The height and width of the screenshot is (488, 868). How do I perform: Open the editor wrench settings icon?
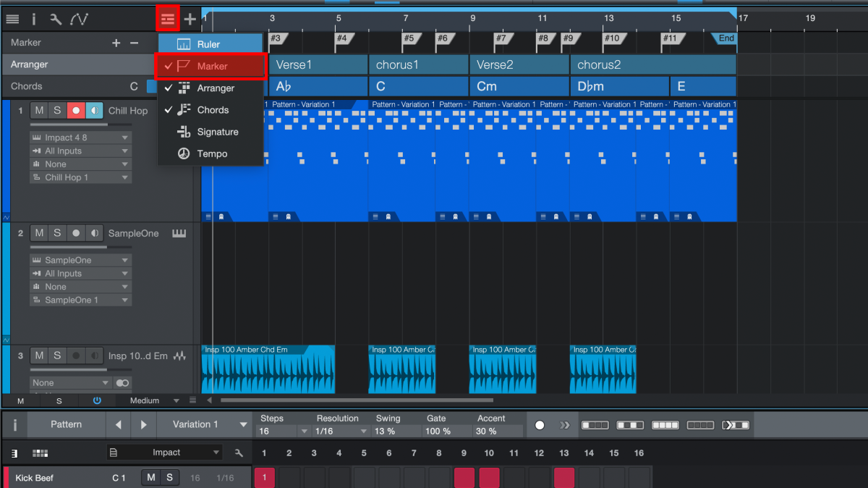[239, 453]
